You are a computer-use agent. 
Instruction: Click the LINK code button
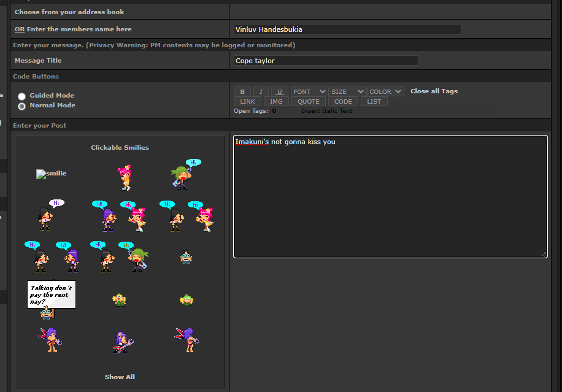click(247, 102)
